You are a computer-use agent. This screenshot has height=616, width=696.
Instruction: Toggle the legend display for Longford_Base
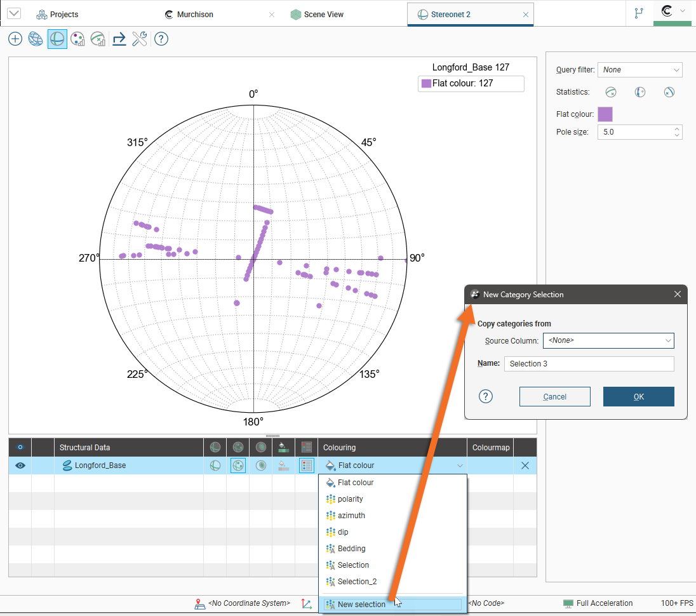point(307,465)
